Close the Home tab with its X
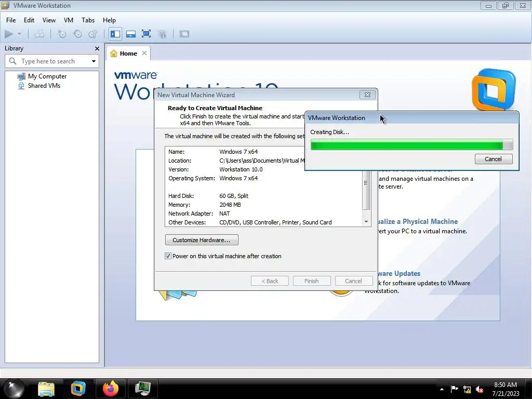 click(x=144, y=53)
